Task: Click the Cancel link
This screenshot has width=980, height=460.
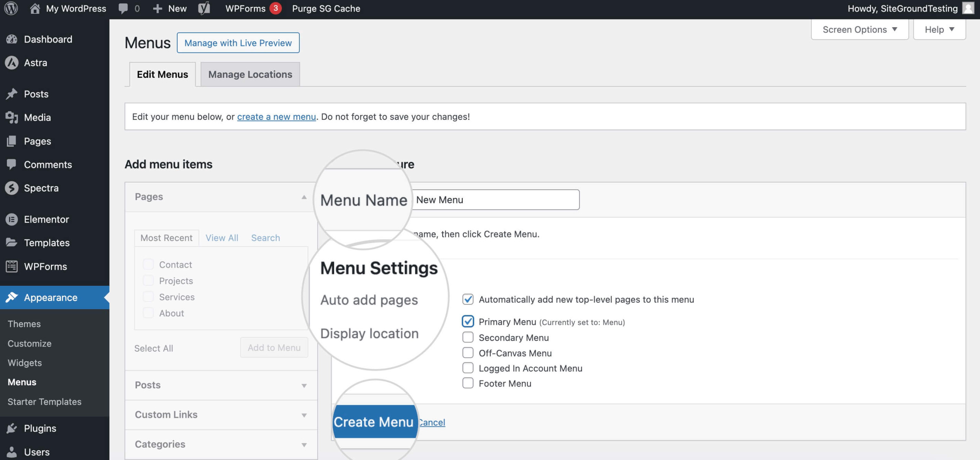Action: pyautogui.click(x=431, y=422)
